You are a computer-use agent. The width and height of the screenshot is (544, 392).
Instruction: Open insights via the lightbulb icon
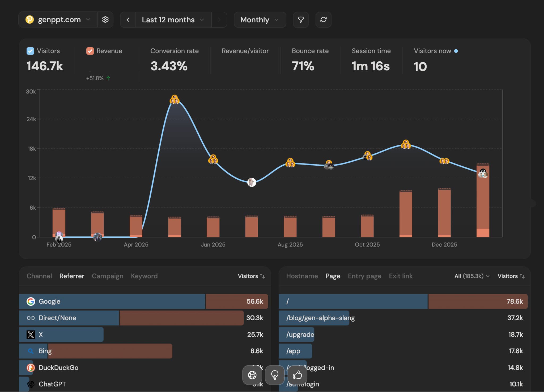[274, 375]
